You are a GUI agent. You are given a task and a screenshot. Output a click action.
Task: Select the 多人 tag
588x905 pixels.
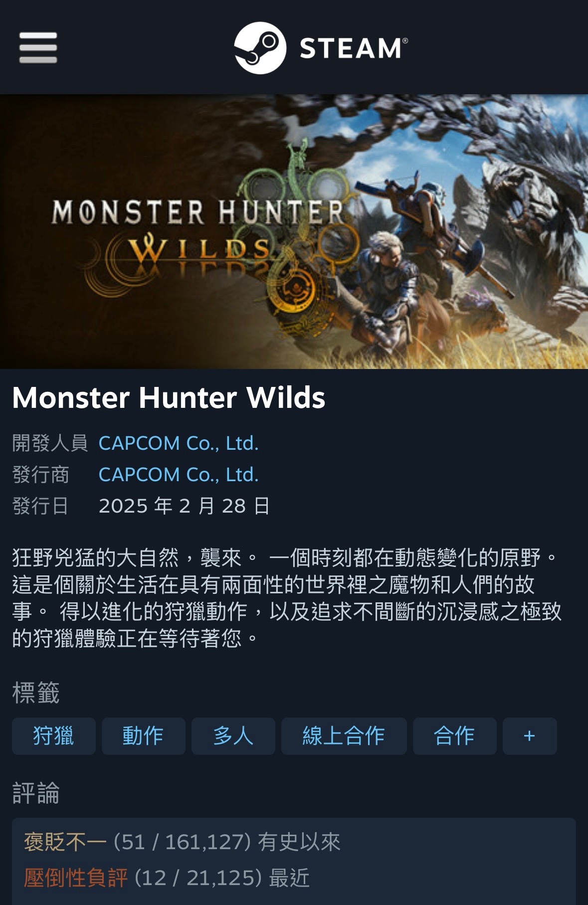click(233, 736)
